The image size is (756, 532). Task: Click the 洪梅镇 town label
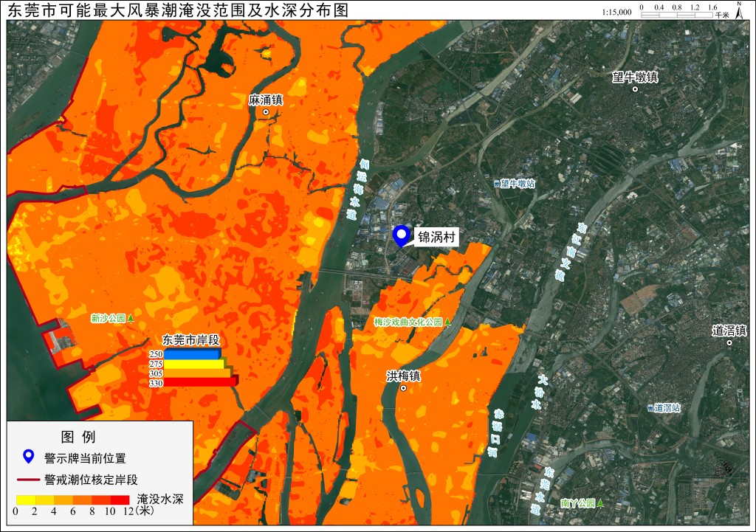[x=404, y=376]
